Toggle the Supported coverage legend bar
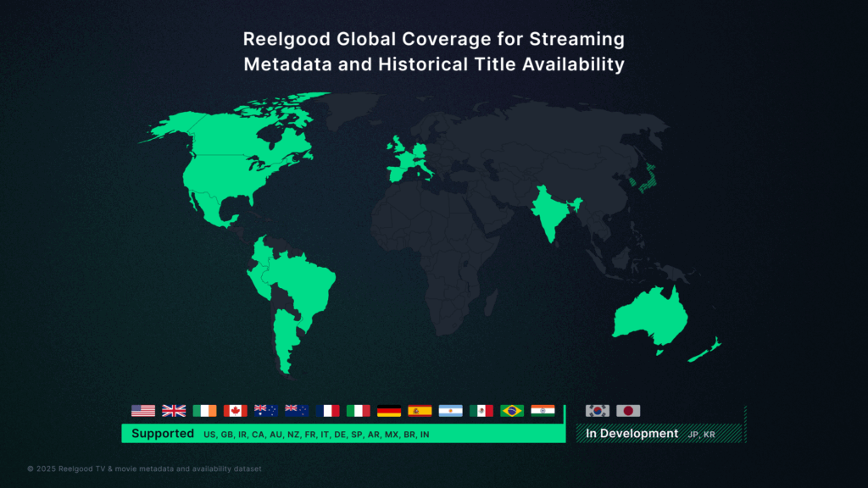 [x=348, y=434]
